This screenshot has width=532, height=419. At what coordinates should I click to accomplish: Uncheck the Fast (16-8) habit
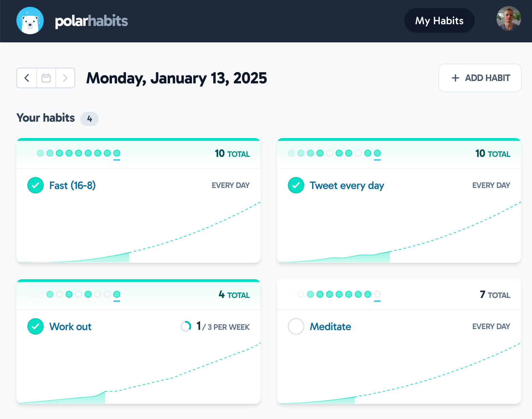pyautogui.click(x=36, y=185)
